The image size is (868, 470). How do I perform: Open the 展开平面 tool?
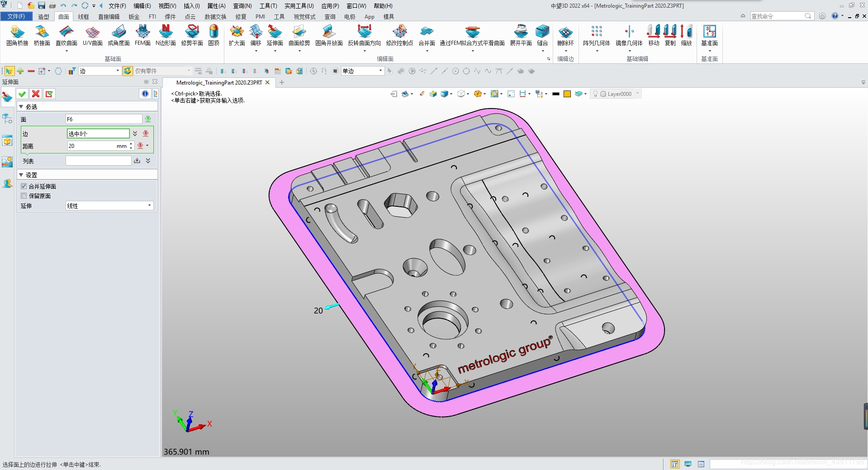[521, 35]
